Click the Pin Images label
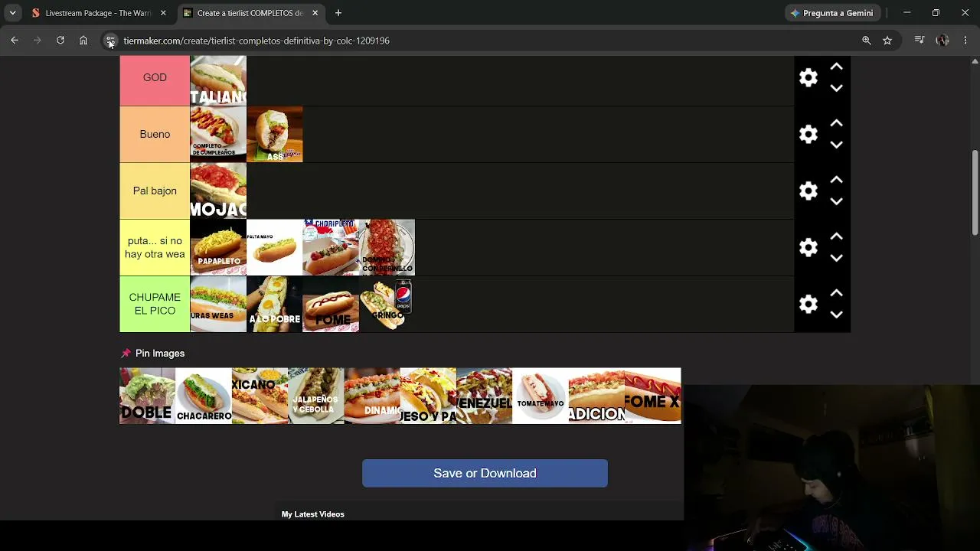The width and height of the screenshot is (980, 551). click(x=160, y=354)
